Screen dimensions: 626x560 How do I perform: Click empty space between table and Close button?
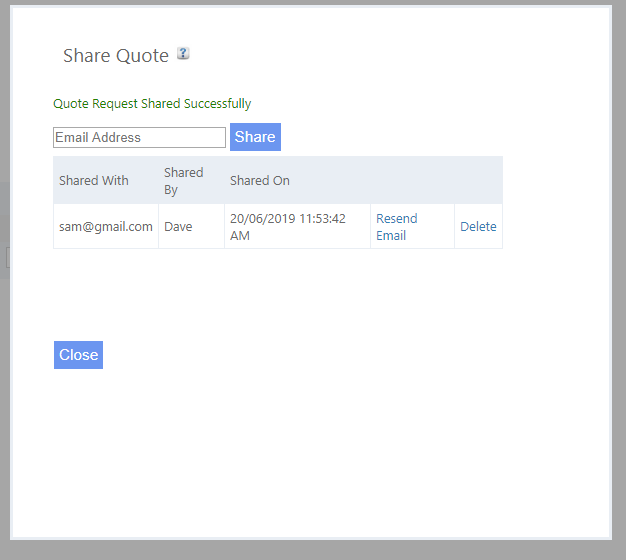(280, 295)
